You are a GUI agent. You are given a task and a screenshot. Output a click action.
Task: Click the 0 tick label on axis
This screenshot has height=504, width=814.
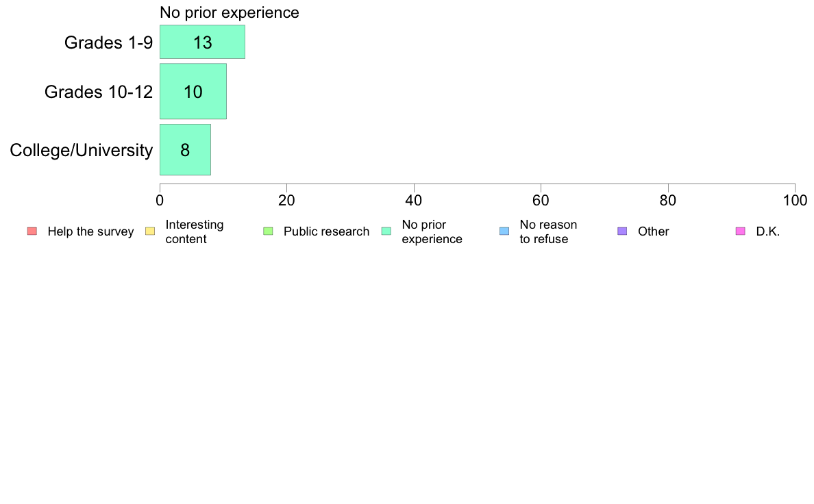pos(160,201)
